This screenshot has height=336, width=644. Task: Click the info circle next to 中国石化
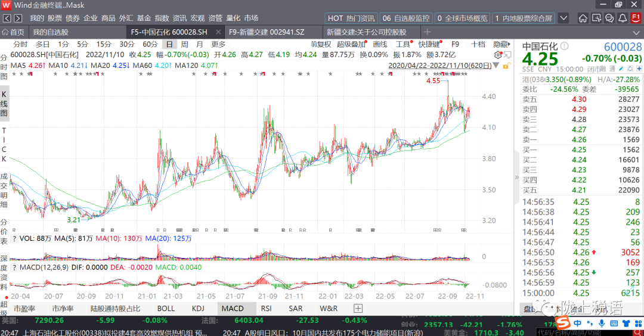tap(565, 46)
